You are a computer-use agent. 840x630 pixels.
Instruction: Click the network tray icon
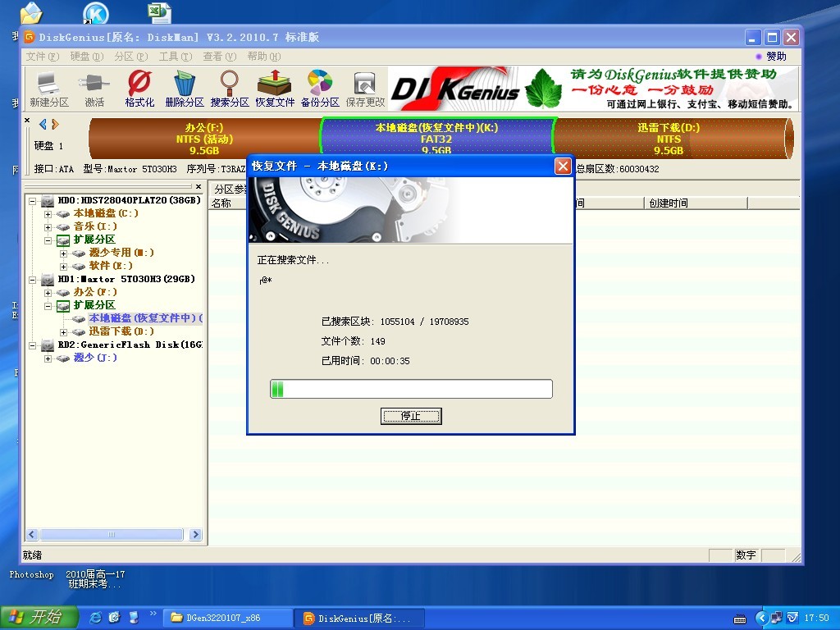(x=776, y=618)
